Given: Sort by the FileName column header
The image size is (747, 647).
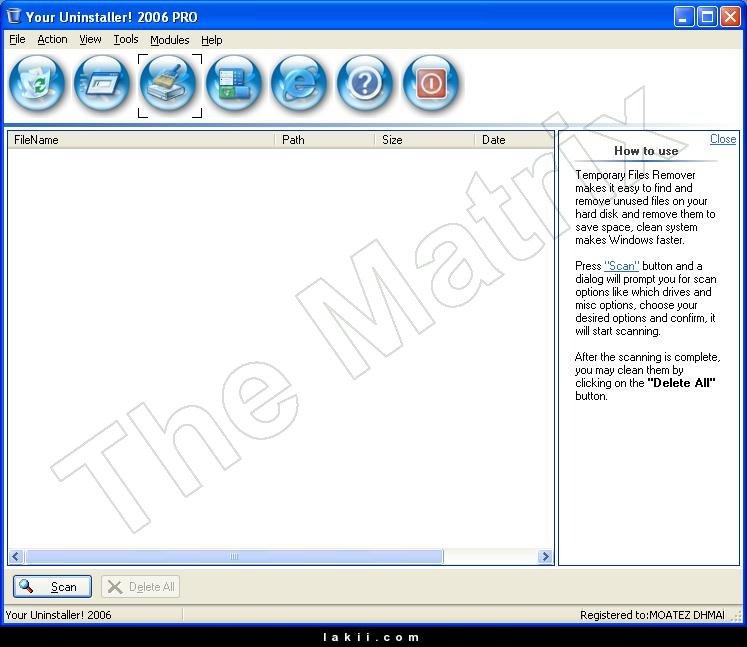Looking at the screenshot, I should (x=141, y=140).
